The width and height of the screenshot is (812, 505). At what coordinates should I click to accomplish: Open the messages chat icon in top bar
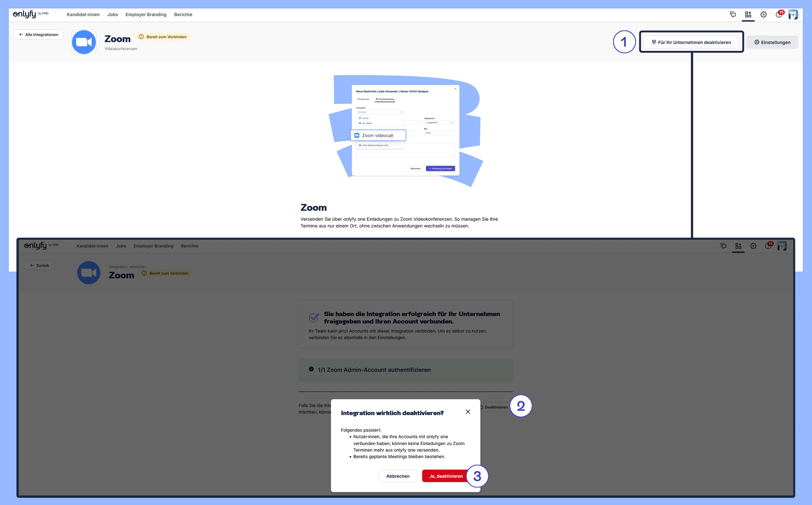coord(733,14)
